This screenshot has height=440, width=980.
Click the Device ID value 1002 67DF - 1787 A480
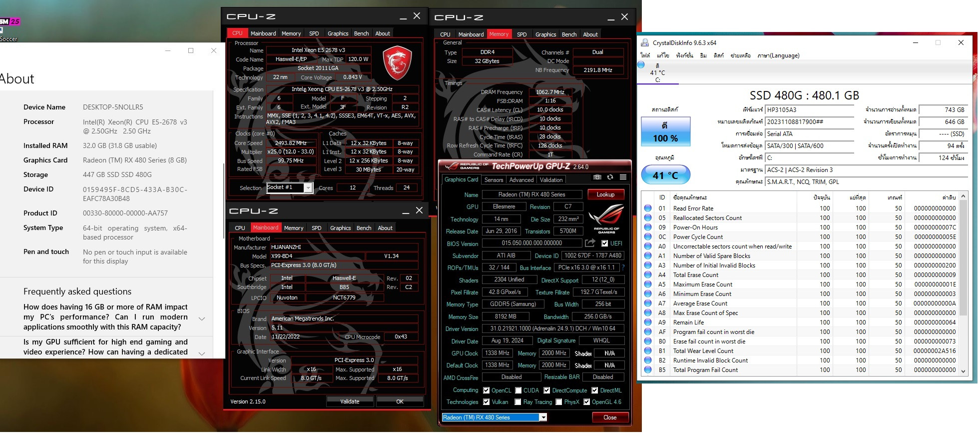592,255
